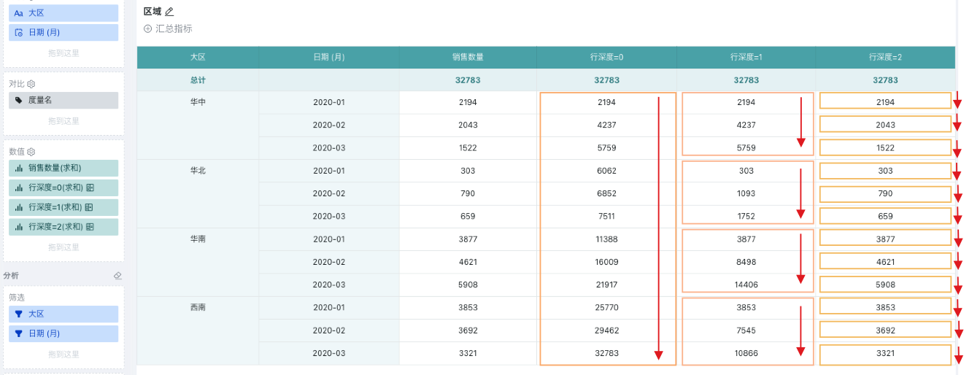This screenshot has width=980, height=375.
Task: Click the 销售数量 column header
Action: [468, 57]
